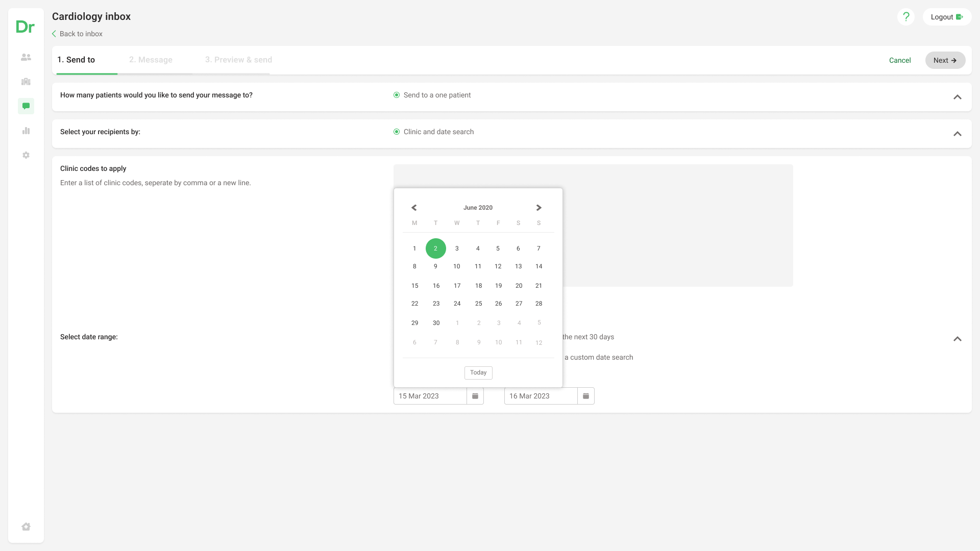Screen dimensions: 980x551
Task: Open the Preview & send step
Action: coord(238,60)
